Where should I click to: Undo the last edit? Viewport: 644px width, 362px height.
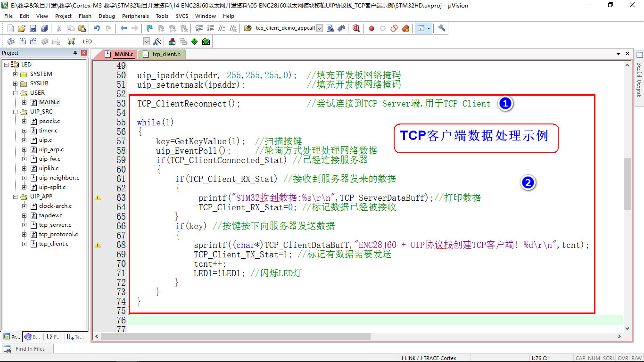97,28
